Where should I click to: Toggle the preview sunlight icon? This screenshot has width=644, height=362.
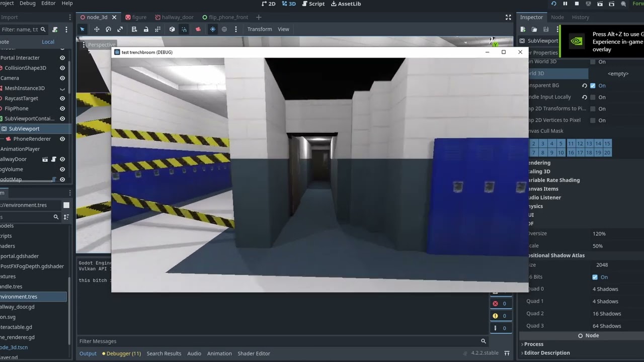point(213,29)
